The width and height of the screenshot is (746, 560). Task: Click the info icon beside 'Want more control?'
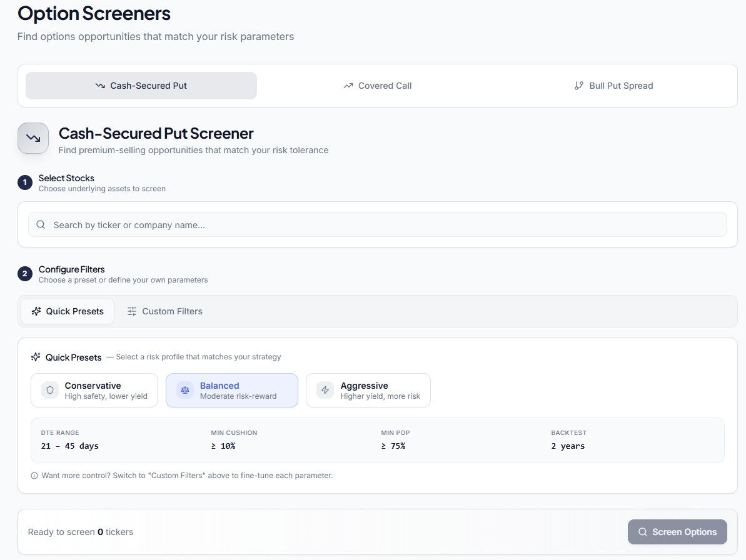[x=34, y=476]
